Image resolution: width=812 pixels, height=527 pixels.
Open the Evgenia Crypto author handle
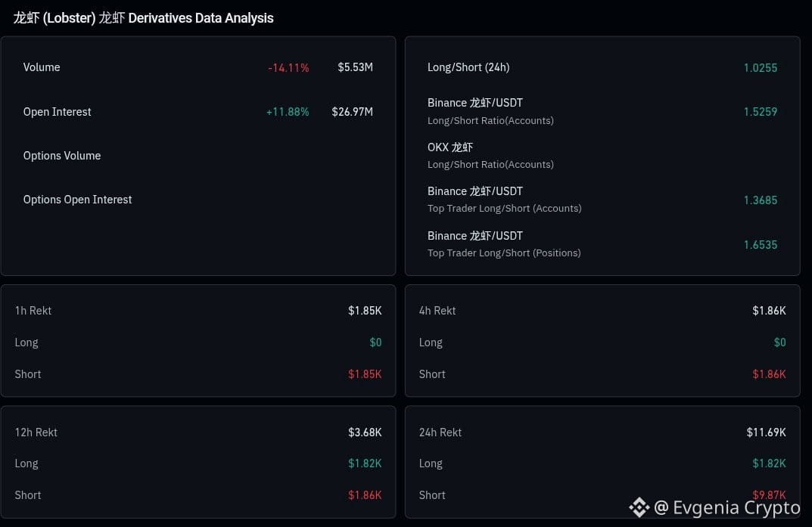[x=727, y=508]
